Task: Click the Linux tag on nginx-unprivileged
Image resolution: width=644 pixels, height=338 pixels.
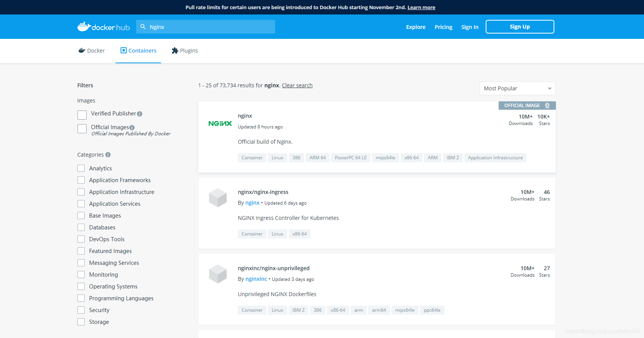Action: tap(278, 310)
